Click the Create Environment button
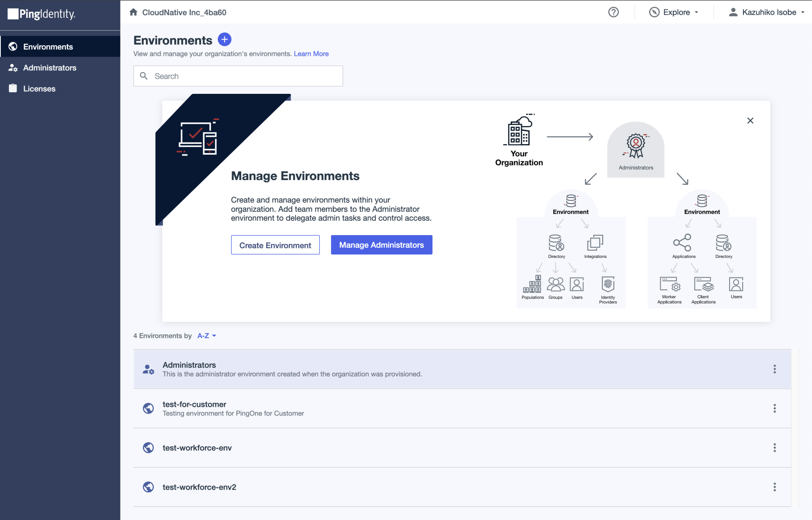 [x=275, y=245]
